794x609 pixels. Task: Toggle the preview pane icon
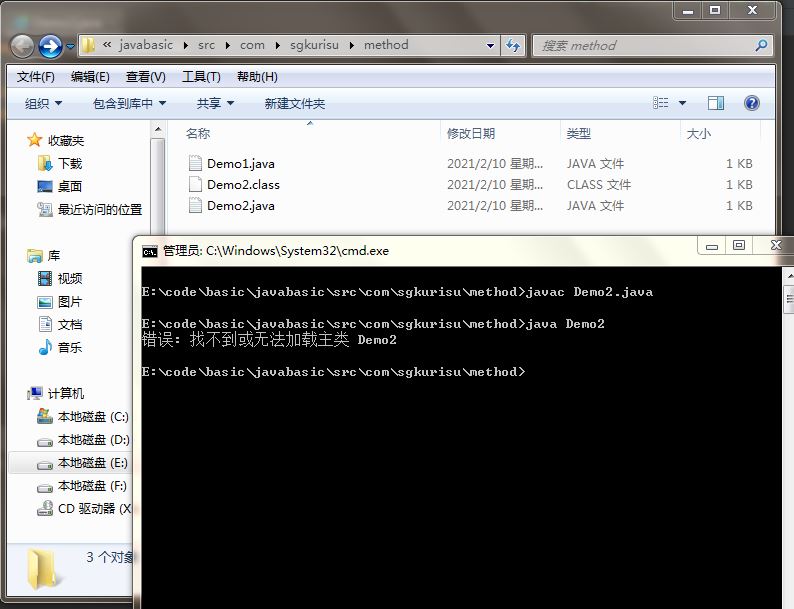pyautogui.click(x=716, y=103)
